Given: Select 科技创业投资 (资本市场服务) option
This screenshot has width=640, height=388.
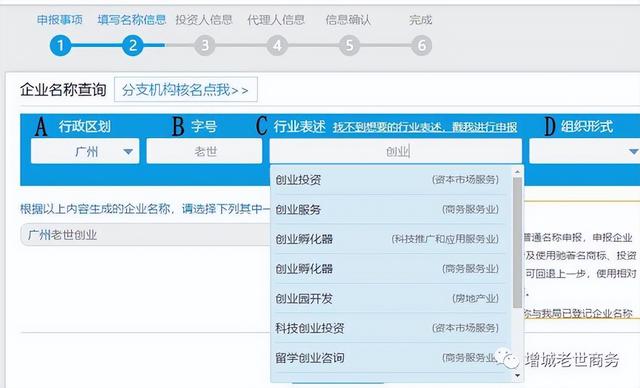Looking at the screenshot, I should pyautogui.click(x=390, y=328).
